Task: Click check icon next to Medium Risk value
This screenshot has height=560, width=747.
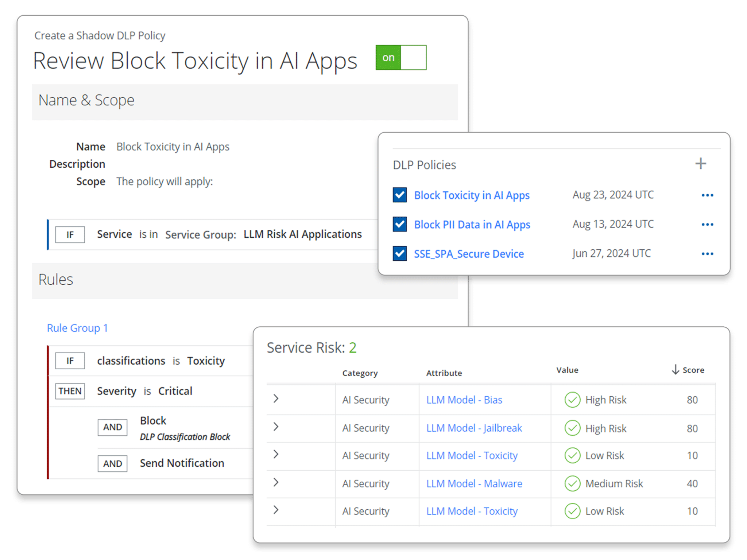Action: (x=572, y=484)
